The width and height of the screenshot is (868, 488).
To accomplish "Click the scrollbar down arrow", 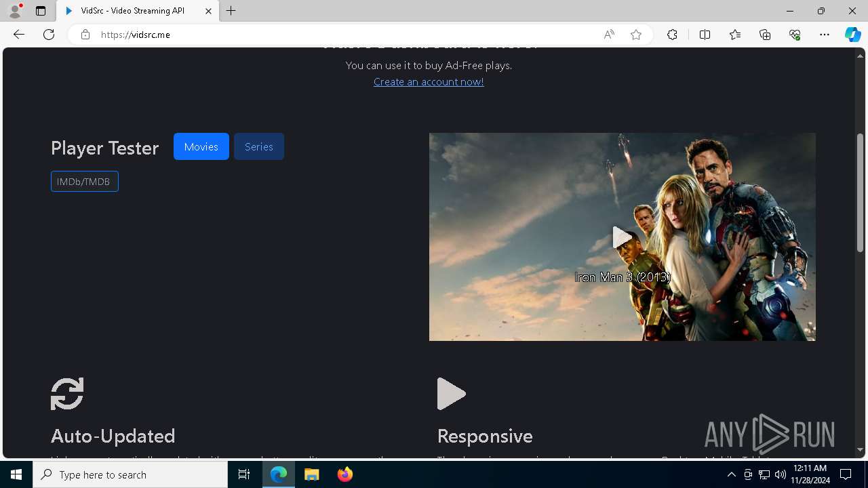I will (860, 449).
